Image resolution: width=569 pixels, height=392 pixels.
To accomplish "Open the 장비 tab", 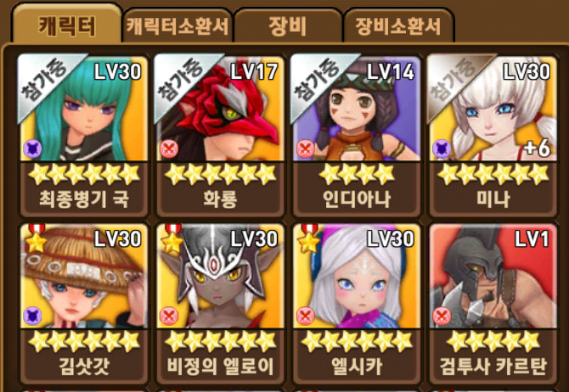I will click(288, 26).
